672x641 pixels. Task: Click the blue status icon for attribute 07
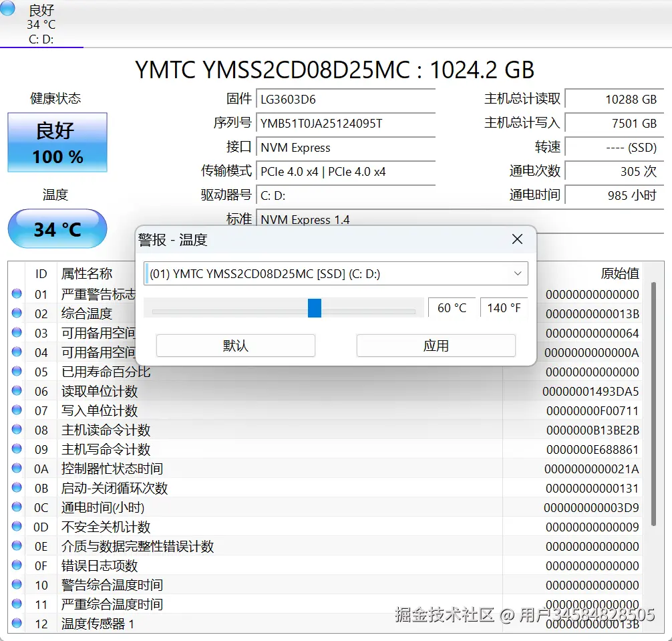point(17,410)
